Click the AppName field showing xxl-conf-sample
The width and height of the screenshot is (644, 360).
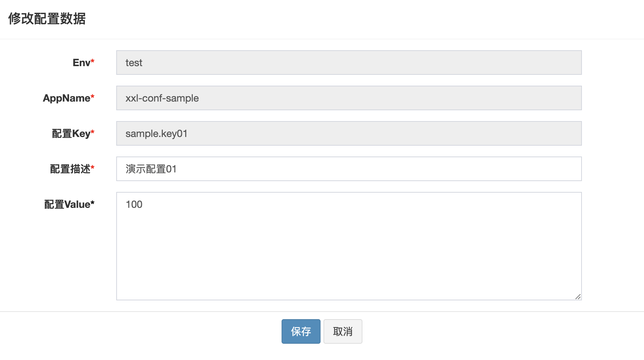[x=349, y=98]
